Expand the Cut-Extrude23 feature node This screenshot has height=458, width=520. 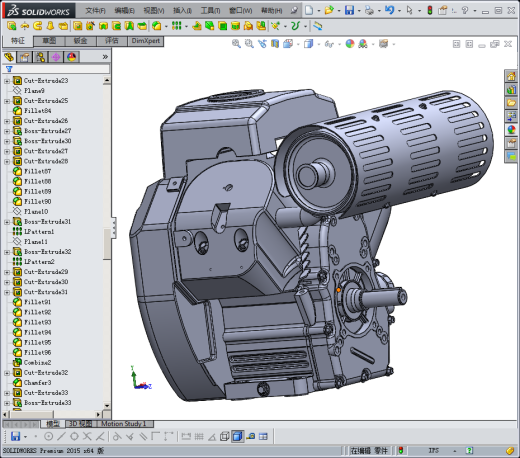tap(7, 81)
